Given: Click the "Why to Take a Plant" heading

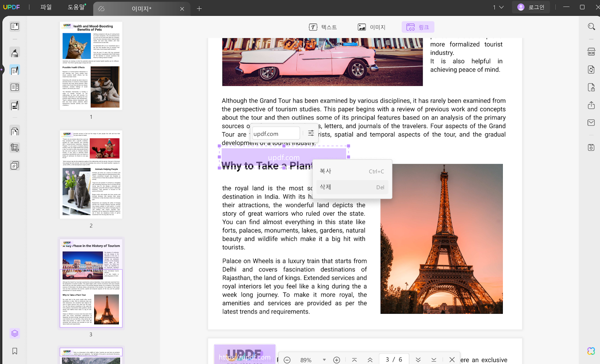Looking at the screenshot, I should [x=267, y=166].
